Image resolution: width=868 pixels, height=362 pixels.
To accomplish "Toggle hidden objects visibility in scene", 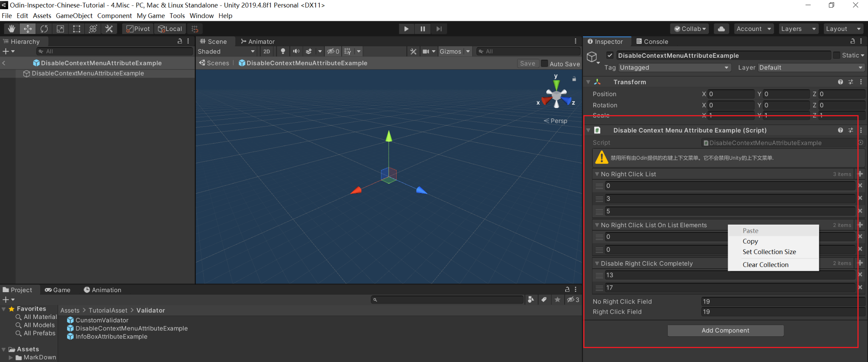I will pos(333,51).
